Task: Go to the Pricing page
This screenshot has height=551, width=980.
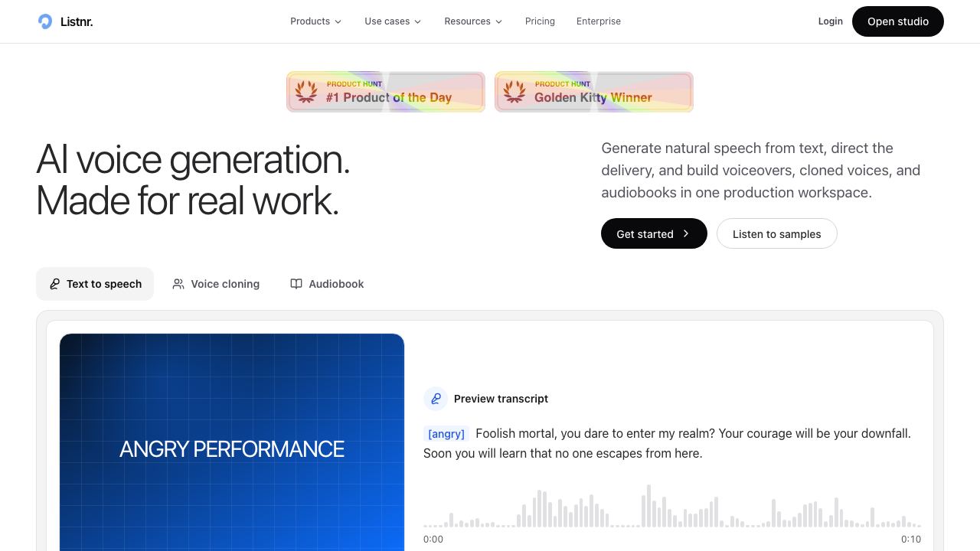Action: (540, 21)
